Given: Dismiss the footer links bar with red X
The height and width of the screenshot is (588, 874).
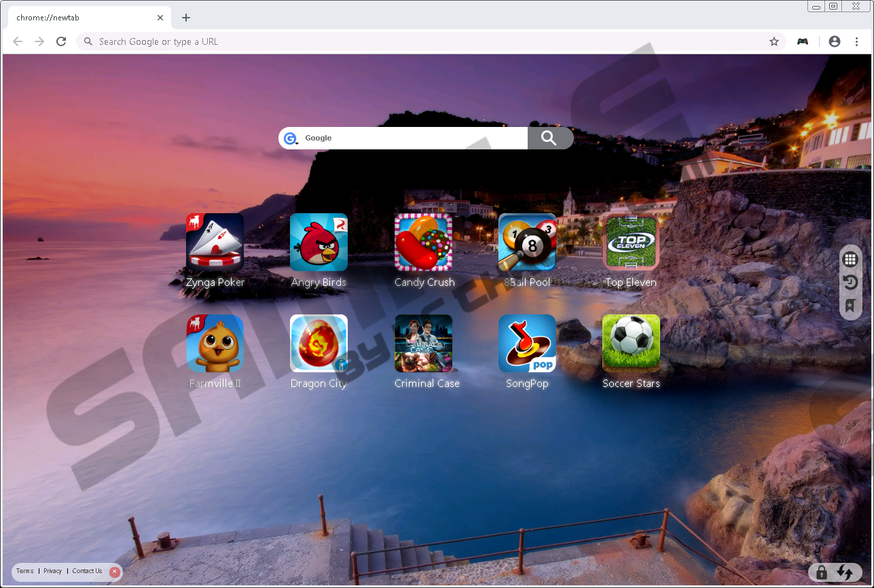Looking at the screenshot, I should click(114, 572).
